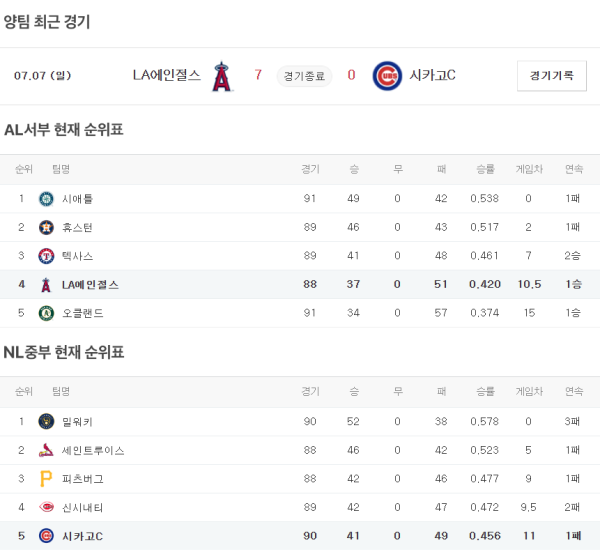Open the 세인트루이스 team name link
Image resolution: width=600 pixels, height=552 pixels.
(x=93, y=451)
